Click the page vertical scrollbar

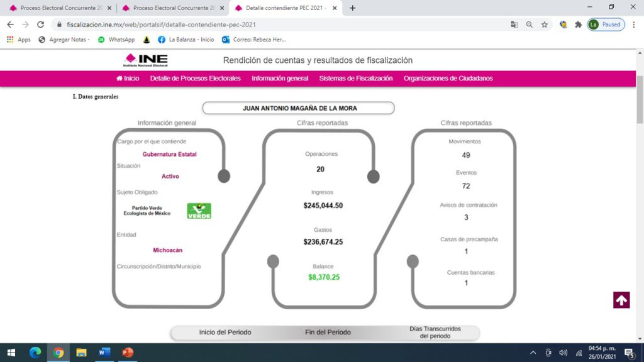(640, 196)
